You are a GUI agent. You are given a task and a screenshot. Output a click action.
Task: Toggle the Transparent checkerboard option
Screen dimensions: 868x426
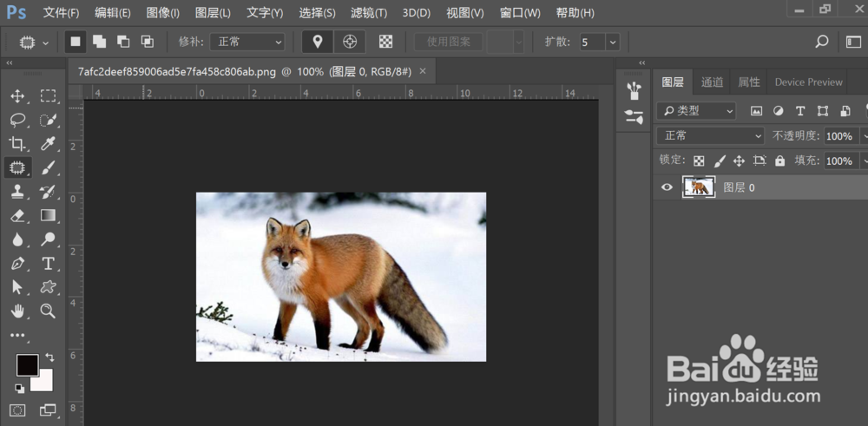386,42
